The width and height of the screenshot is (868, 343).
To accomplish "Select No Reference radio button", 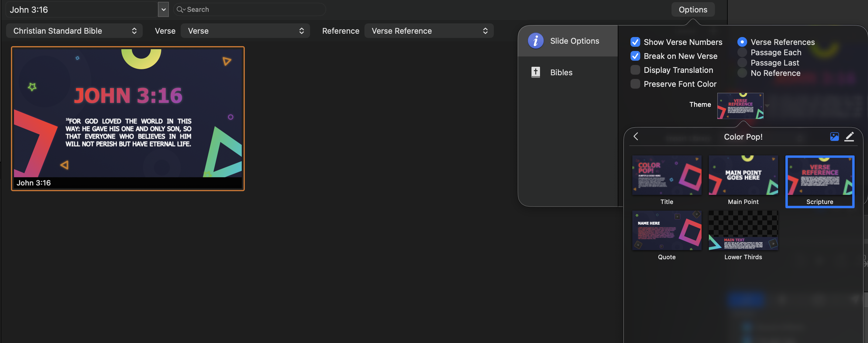I will (742, 73).
